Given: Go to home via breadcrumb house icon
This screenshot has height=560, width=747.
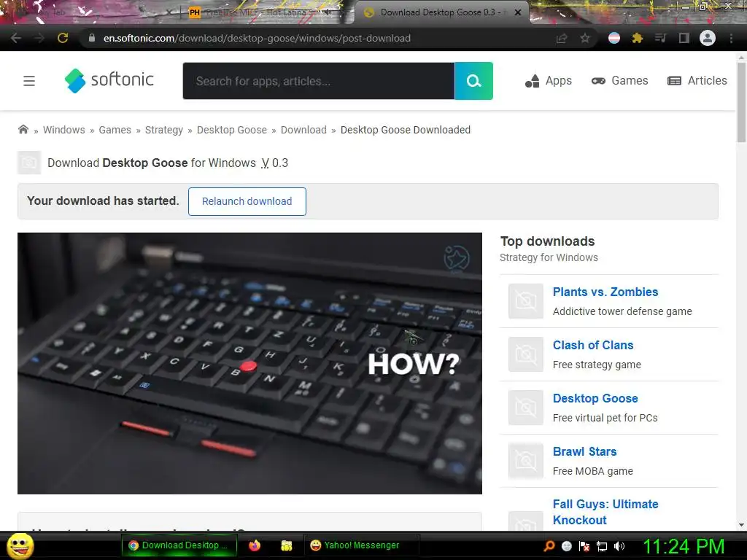Looking at the screenshot, I should (x=23, y=130).
